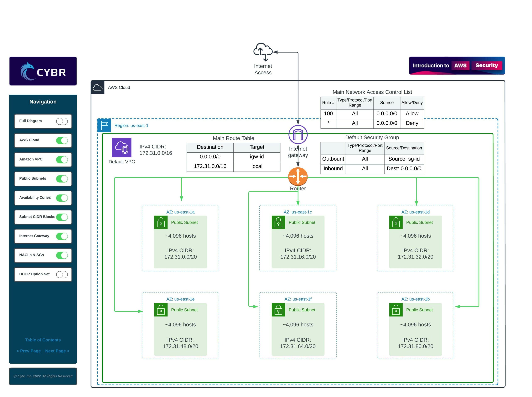The image size is (532, 397).
Task: Click the us-east-1e subnet lock icon
Action: [161, 310]
